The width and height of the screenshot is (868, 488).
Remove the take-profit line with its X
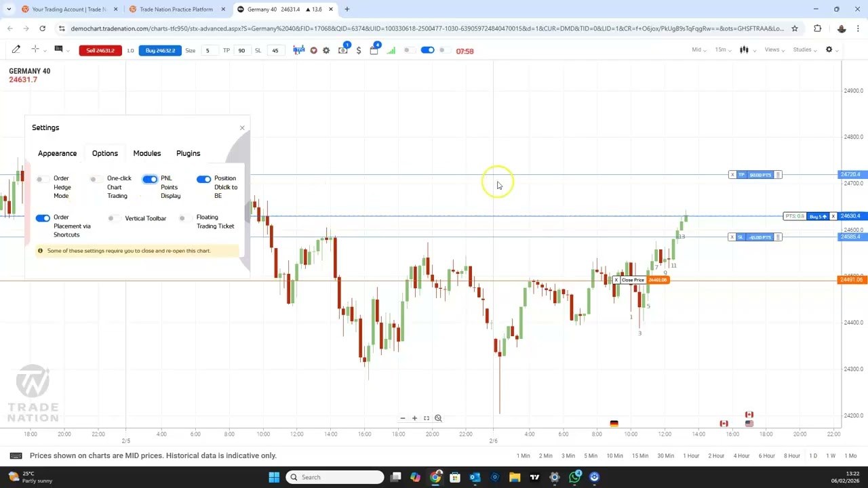coord(732,175)
